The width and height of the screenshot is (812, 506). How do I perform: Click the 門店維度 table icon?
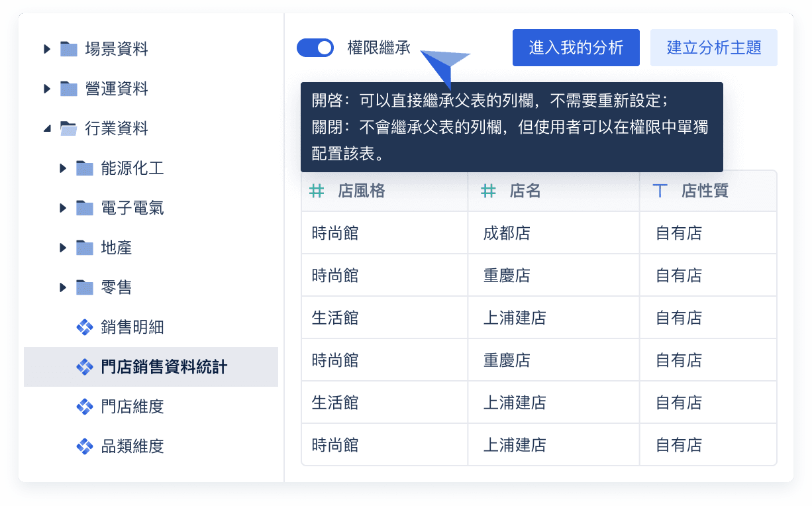click(85, 407)
